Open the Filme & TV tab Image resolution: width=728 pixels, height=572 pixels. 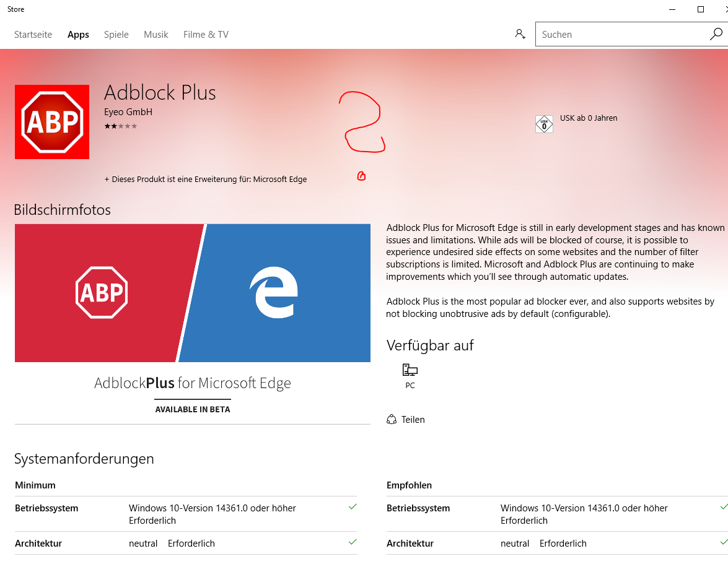click(206, 34)
